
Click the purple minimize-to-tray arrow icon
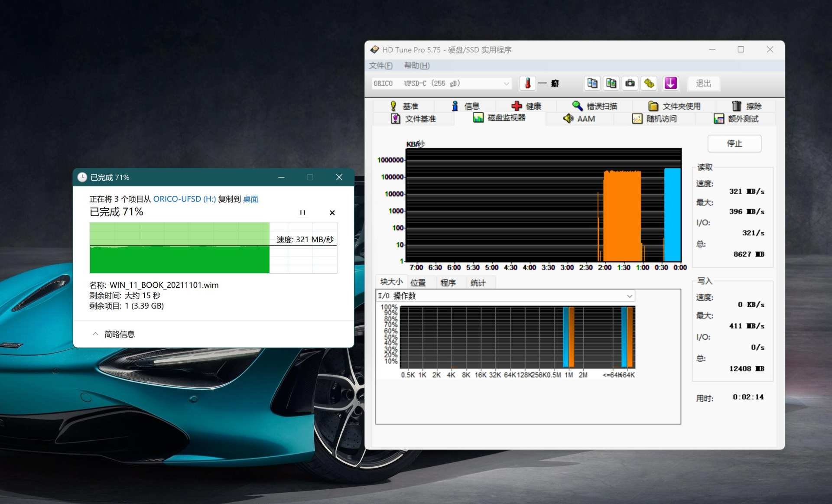(x=670, y=83)
